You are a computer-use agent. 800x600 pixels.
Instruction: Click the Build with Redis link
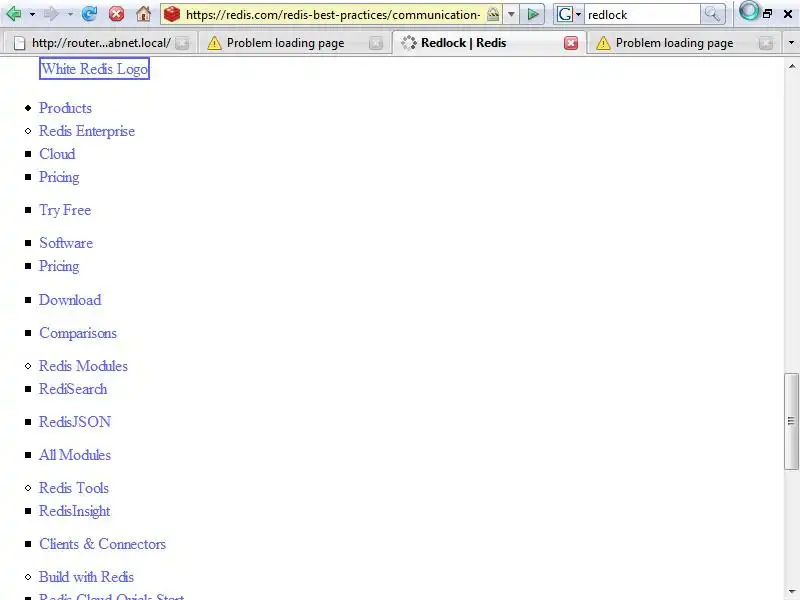pos(86,577)
